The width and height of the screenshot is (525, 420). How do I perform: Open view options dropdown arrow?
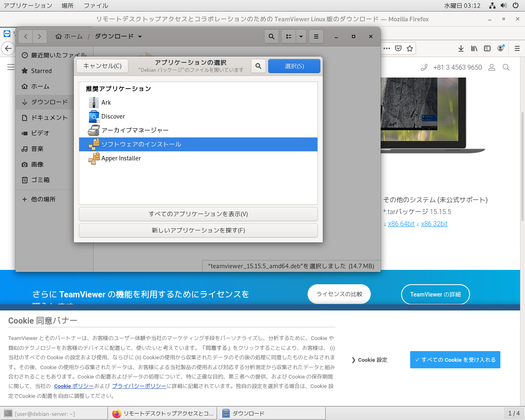point(301,37)
